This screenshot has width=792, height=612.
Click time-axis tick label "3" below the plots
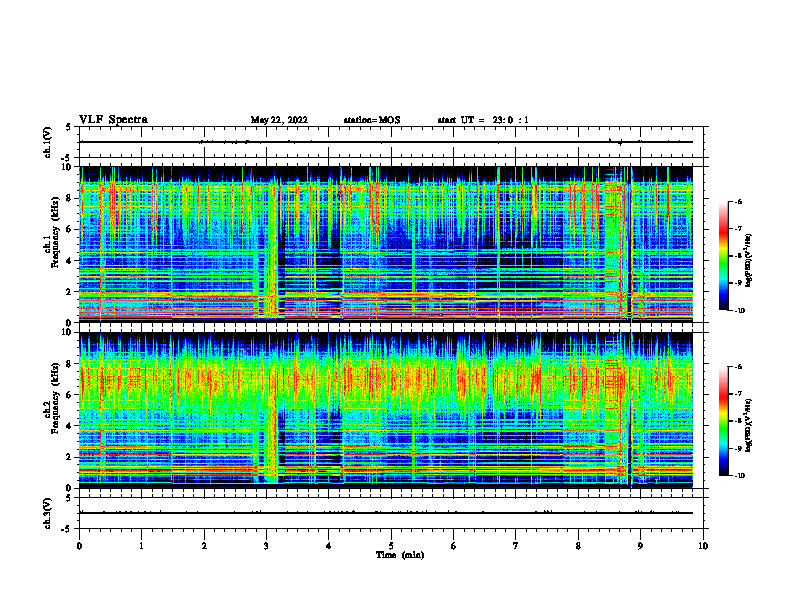point(266,546)
